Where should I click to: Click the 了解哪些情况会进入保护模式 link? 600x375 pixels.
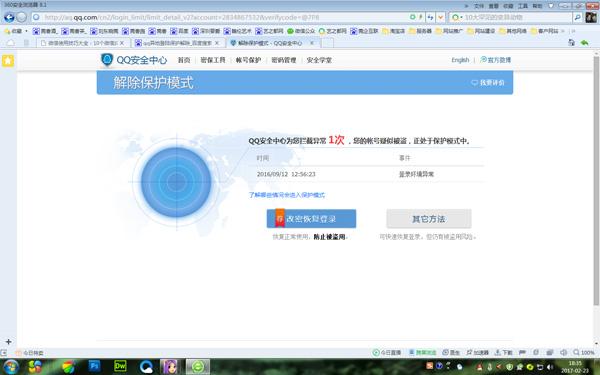point(287,195)
